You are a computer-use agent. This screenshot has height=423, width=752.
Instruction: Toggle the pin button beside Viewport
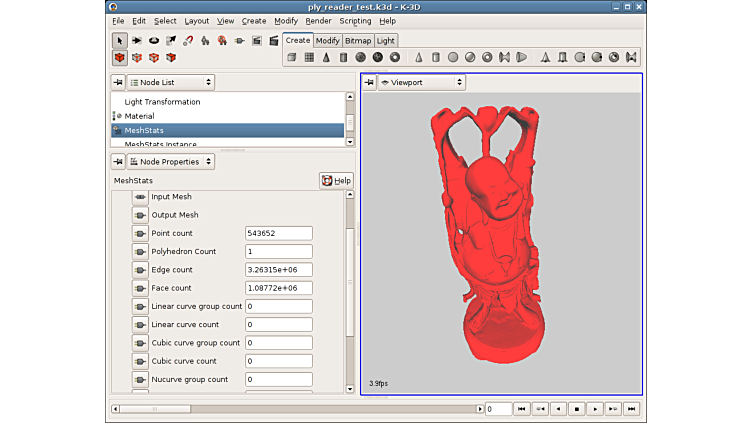point(369,82)
